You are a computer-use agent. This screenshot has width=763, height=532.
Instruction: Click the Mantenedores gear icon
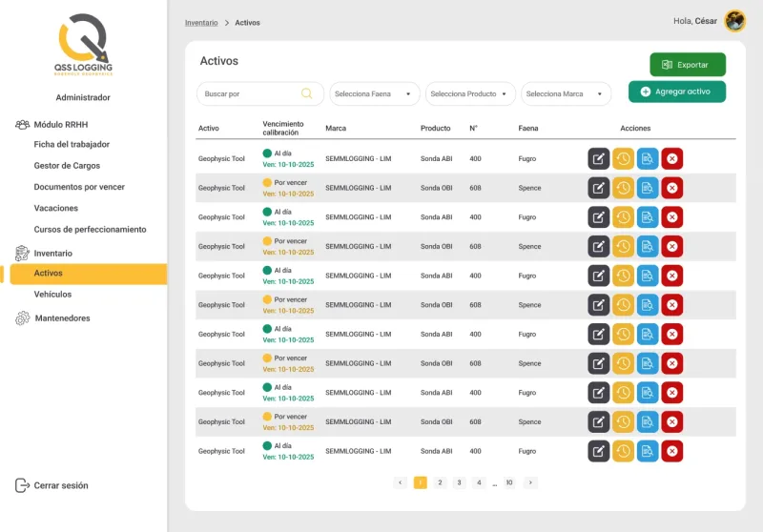22,318
